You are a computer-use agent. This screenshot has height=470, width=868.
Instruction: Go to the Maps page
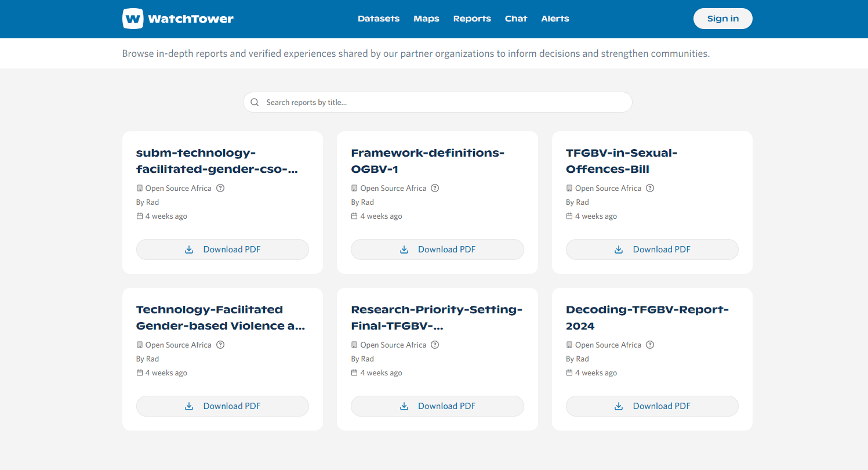click(426, 19)
